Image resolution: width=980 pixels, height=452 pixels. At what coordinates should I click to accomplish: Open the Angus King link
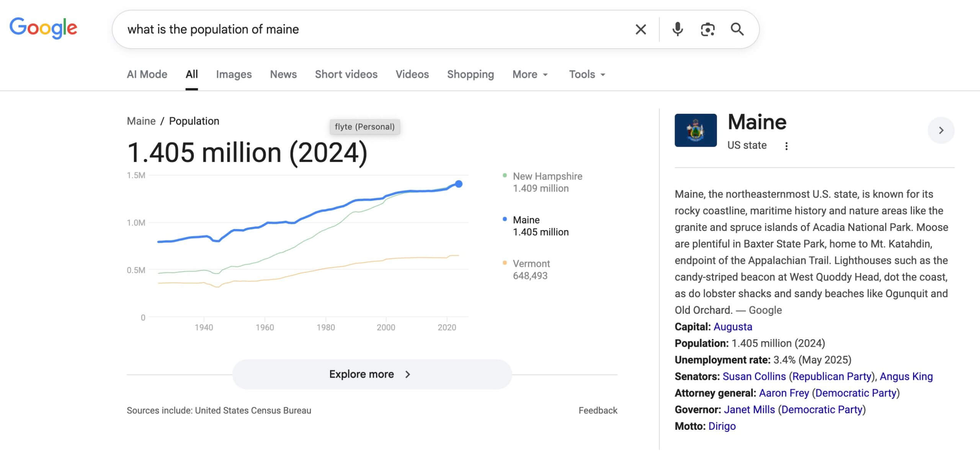click(x=906, y=377)
